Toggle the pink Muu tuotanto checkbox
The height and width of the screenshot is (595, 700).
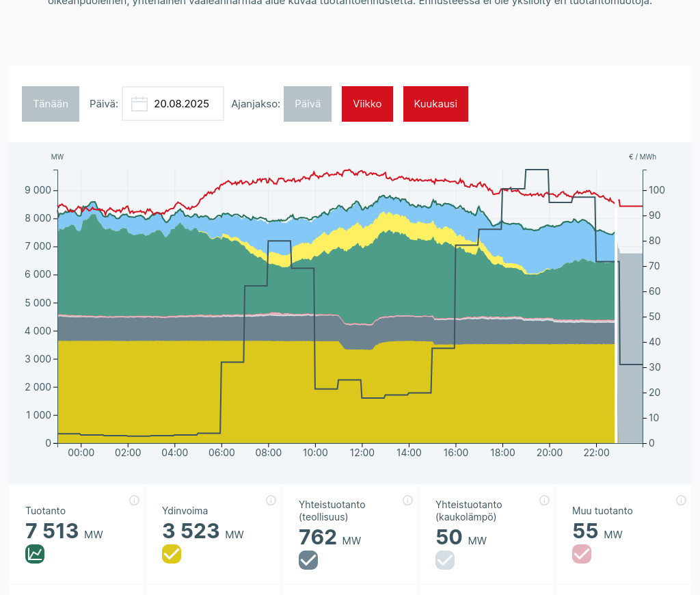tap(582, 554)
